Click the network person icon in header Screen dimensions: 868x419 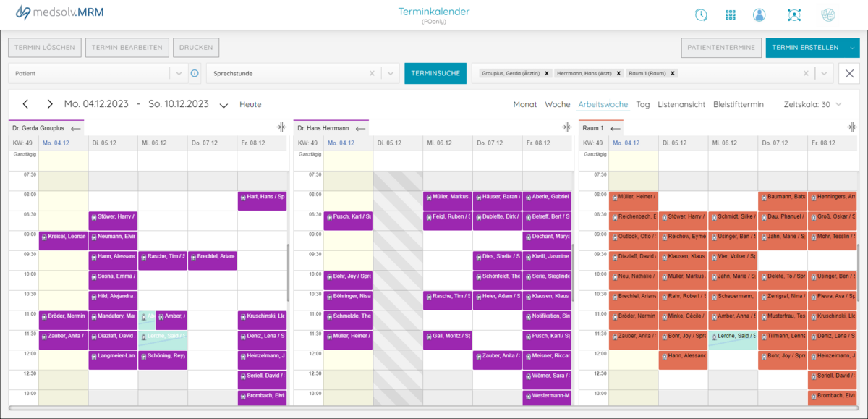tap(794, 15)
